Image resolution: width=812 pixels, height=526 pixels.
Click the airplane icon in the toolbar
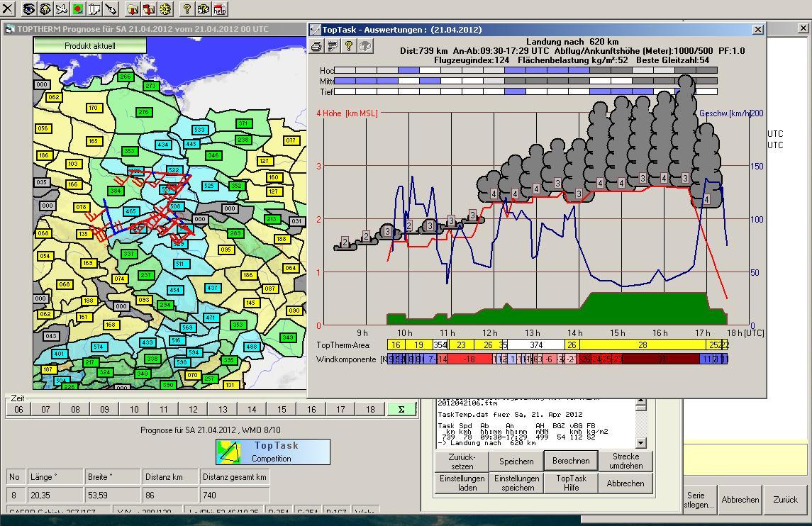(x=62, y=9)
